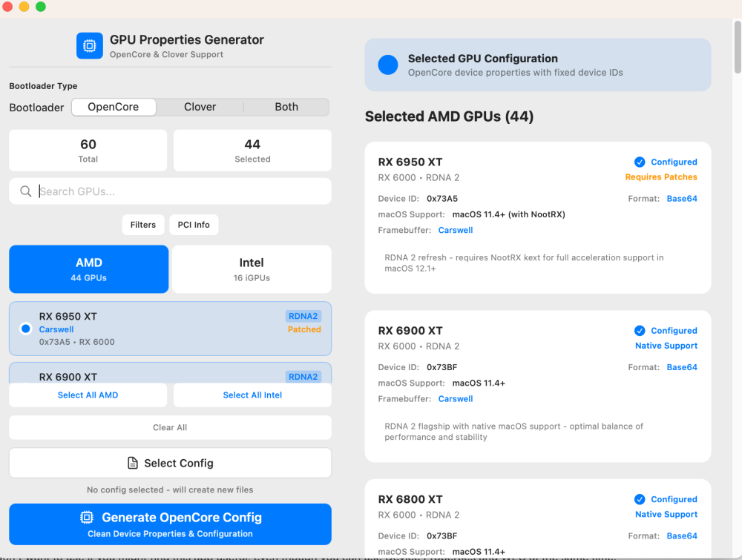Click Device ID value 0x73A5 on card

442,199
